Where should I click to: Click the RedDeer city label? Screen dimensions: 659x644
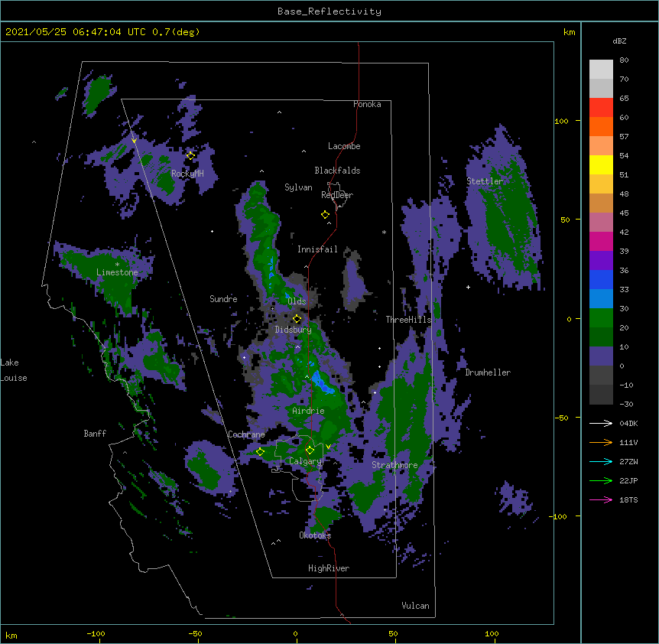point(337,195)
